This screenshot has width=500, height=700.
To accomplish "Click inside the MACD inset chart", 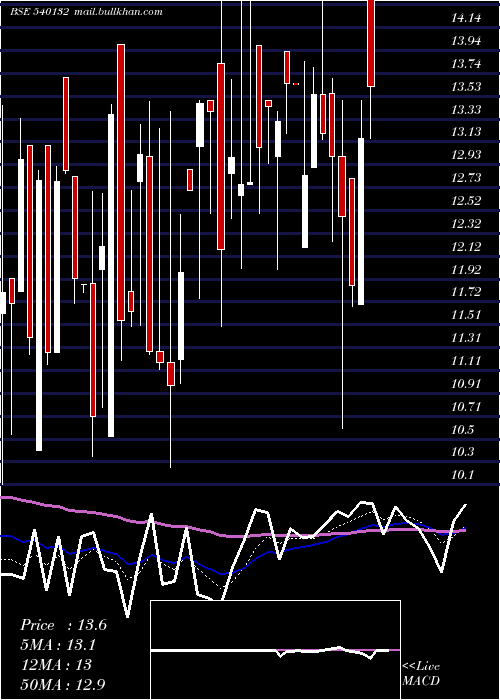I will 275,650.
